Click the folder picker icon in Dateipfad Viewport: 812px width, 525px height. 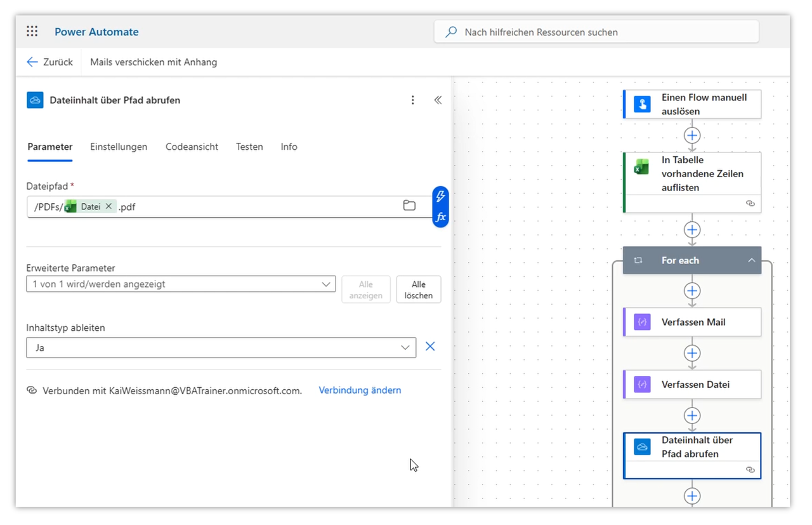(x=409, y=206)
